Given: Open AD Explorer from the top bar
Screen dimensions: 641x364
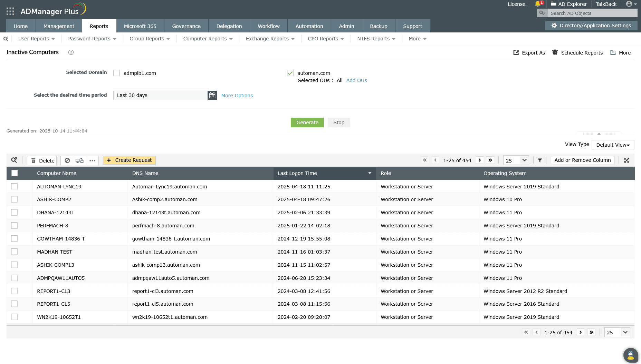Looking at the screenshot, I should click(569, 4).
